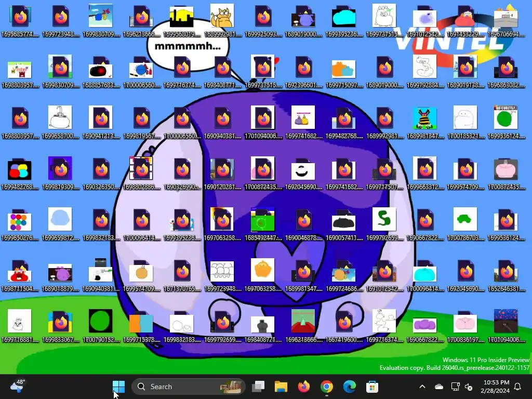Select light blue blob file 1699659812

(x=60, y=224)
